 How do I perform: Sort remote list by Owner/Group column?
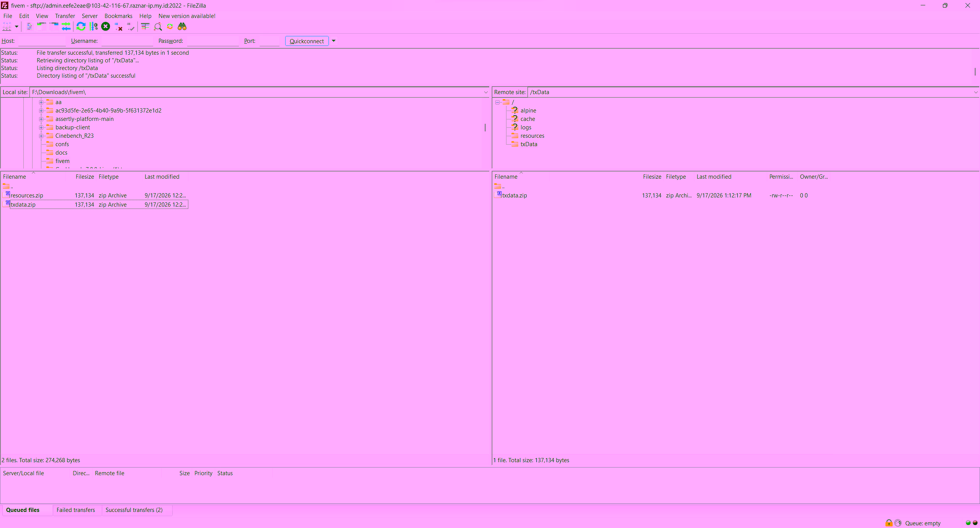[814, 177]
